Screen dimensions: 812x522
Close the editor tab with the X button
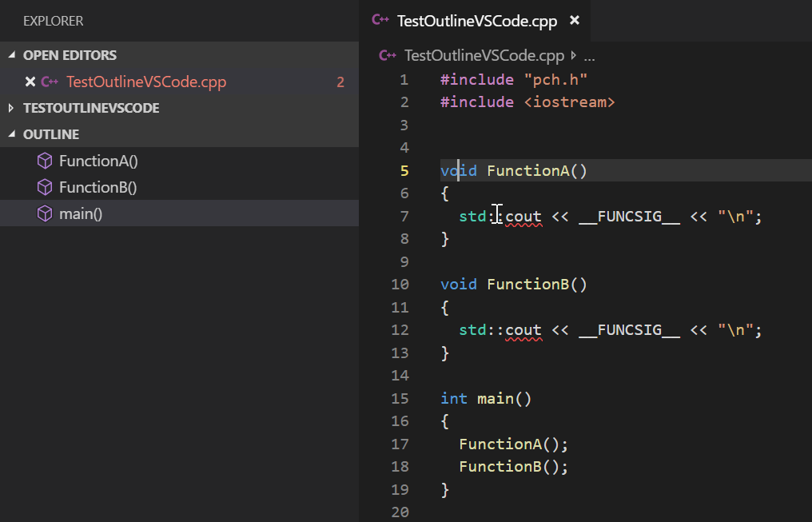click(x=575, y=21)
